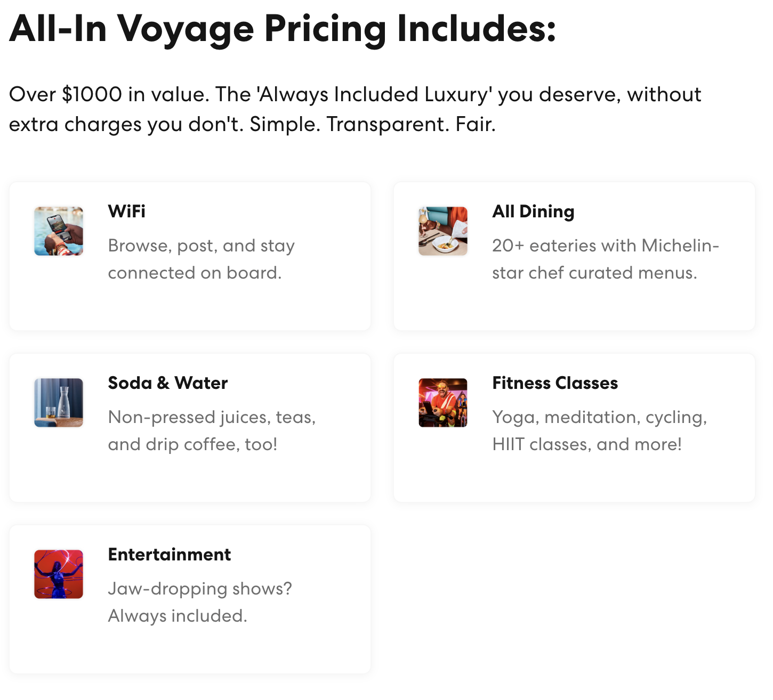Click the '20+ eateries with Michelin-star' description
773x700 pixels.
605,259
